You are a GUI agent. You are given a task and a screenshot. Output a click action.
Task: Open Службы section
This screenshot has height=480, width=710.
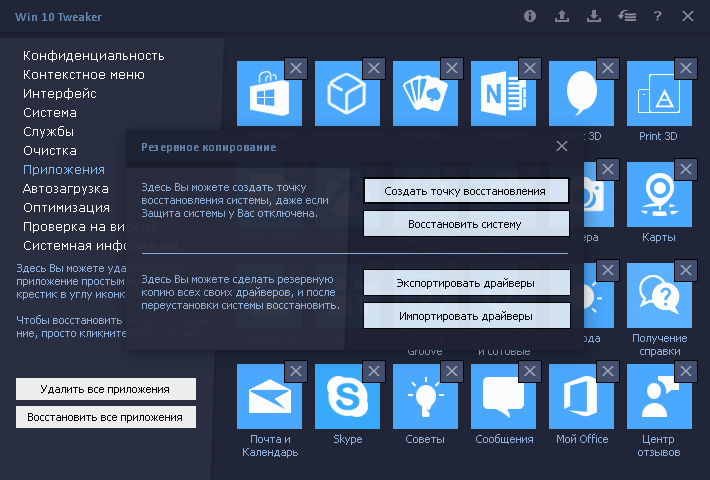(x=48, y=132)
